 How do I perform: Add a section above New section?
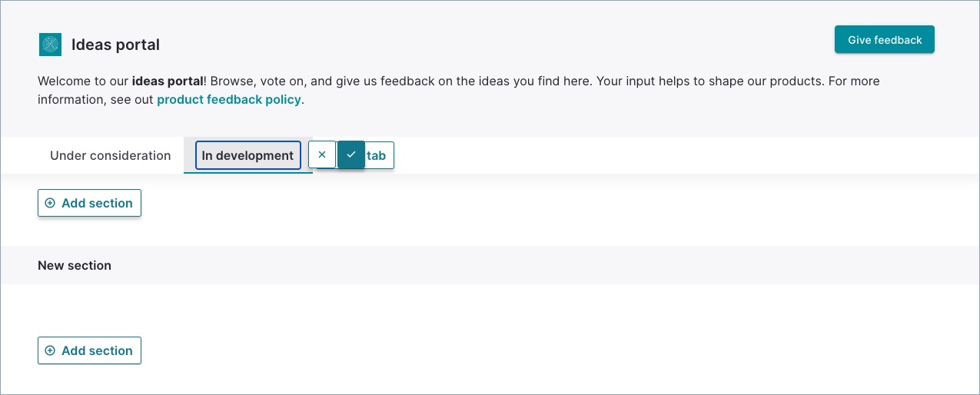coord(89,203)
